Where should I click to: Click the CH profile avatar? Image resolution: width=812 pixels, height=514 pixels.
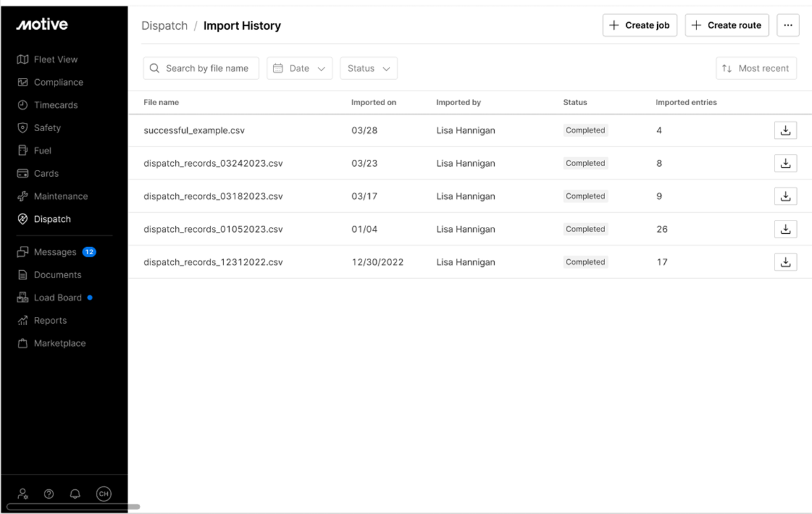pyautogui.click(x=103, y=494)
